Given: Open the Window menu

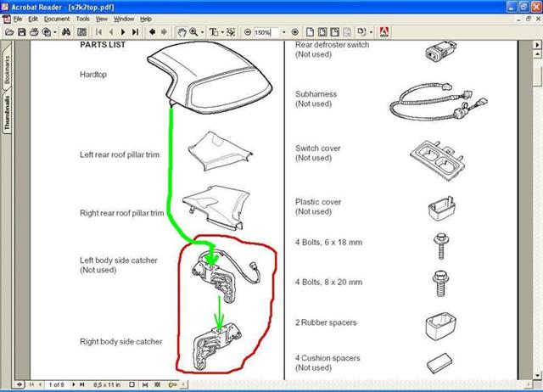Looking at the screenshot, I should 124,19.
